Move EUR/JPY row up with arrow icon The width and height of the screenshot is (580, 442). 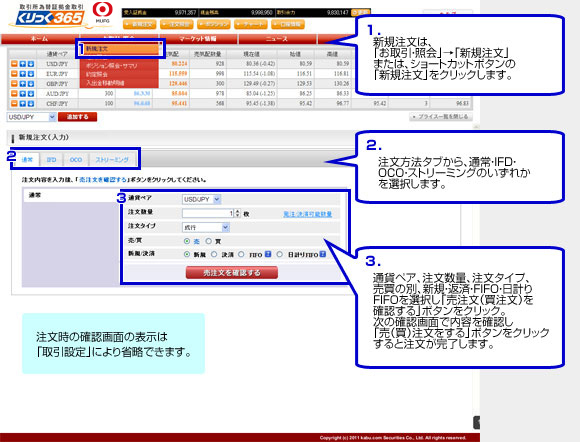pyautogui.click(x=23, y=74)
